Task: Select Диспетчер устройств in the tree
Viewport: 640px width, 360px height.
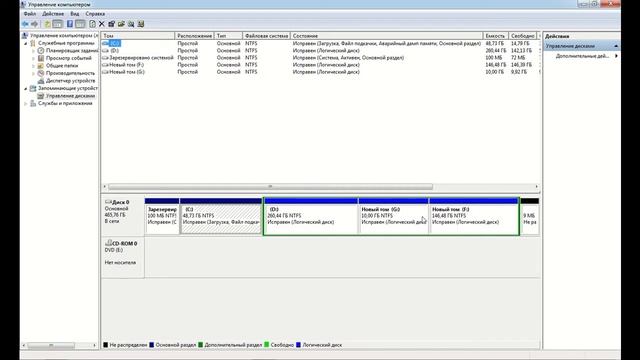Action: [x=70, y=81]
